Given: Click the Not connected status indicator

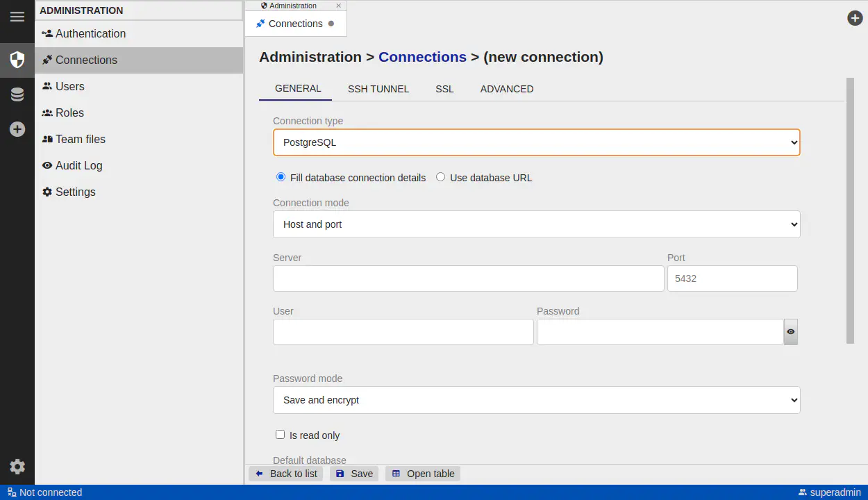Looking at the screenshot, I should pyautogui.click(x=44, y=492).
